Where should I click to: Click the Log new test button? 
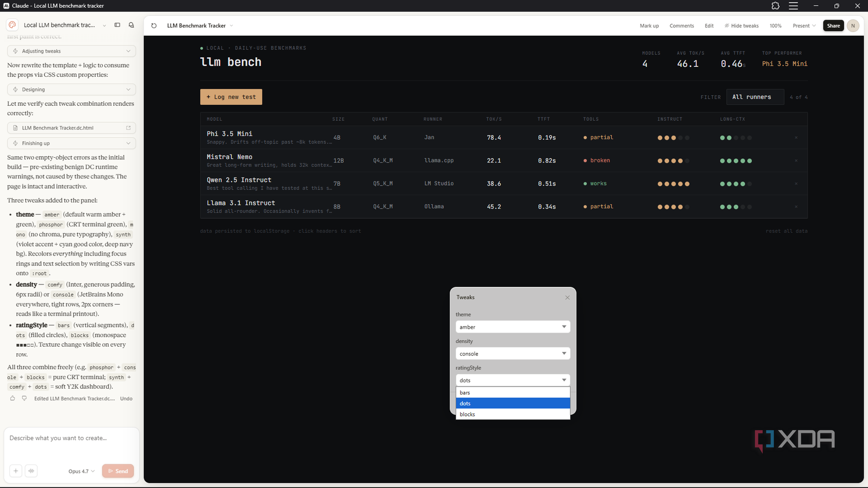click(231, 97)
